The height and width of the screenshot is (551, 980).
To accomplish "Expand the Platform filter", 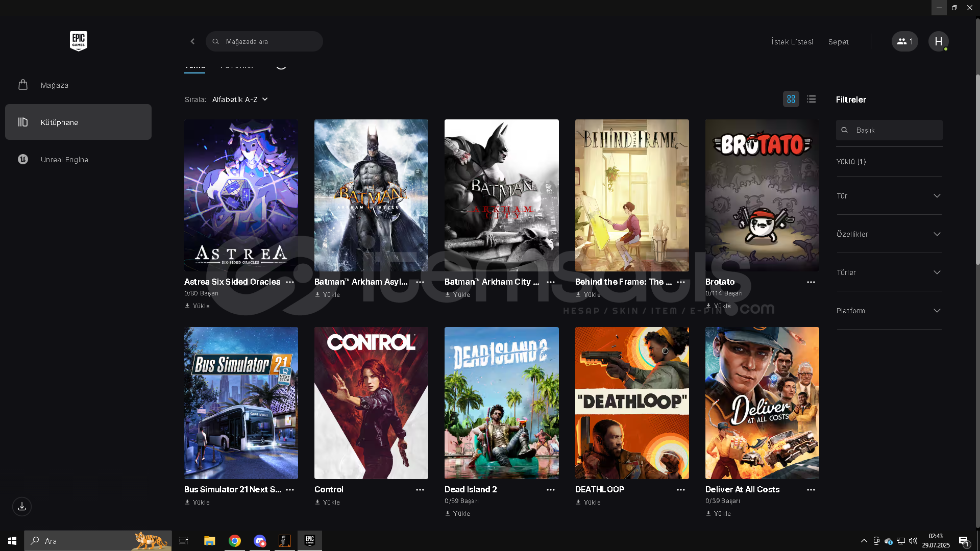I will coord(889,311).
